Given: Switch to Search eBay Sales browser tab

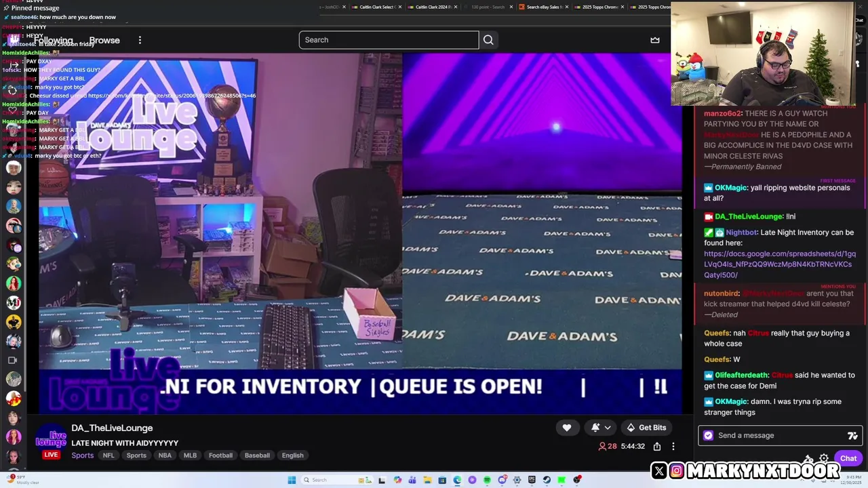Looking at the screenshot, I should coord(544,7).
